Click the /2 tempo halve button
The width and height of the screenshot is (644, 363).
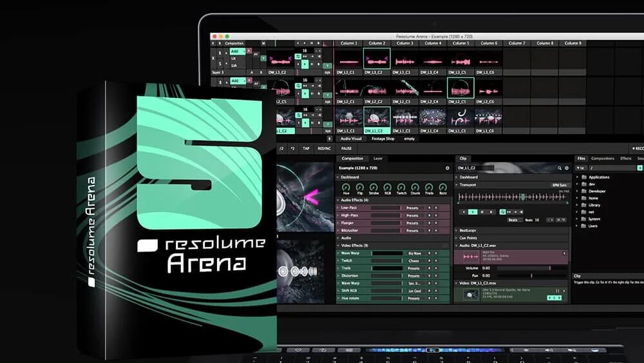[281, 148]
